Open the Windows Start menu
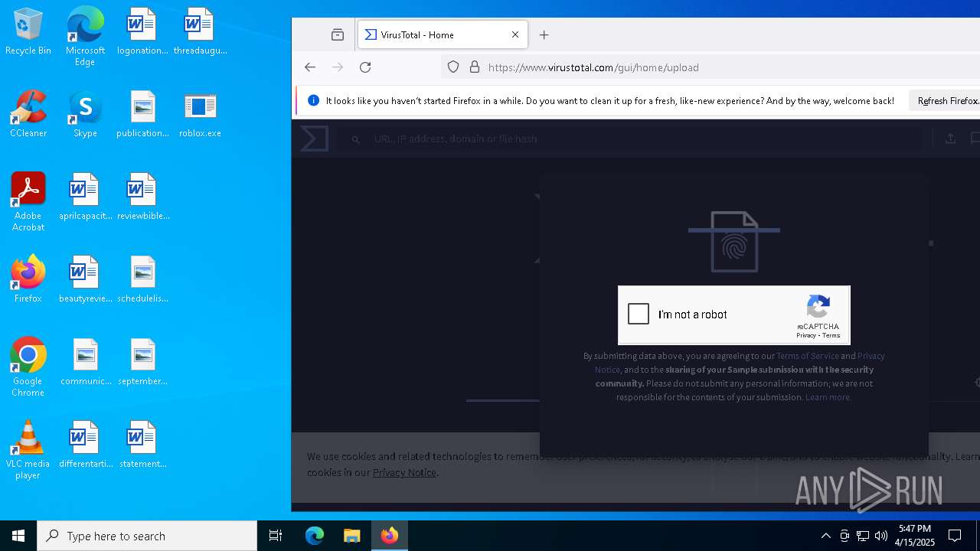 click(x=18, y=536)
